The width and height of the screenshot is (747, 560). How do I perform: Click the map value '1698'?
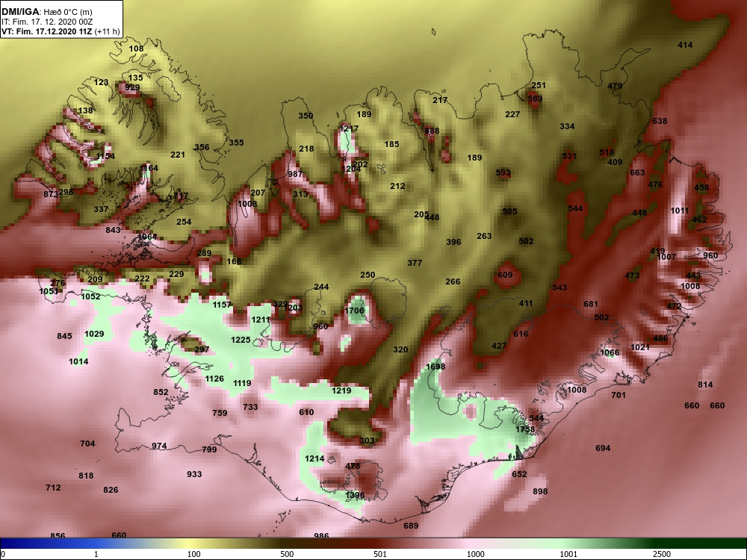[x=436, y=367]
